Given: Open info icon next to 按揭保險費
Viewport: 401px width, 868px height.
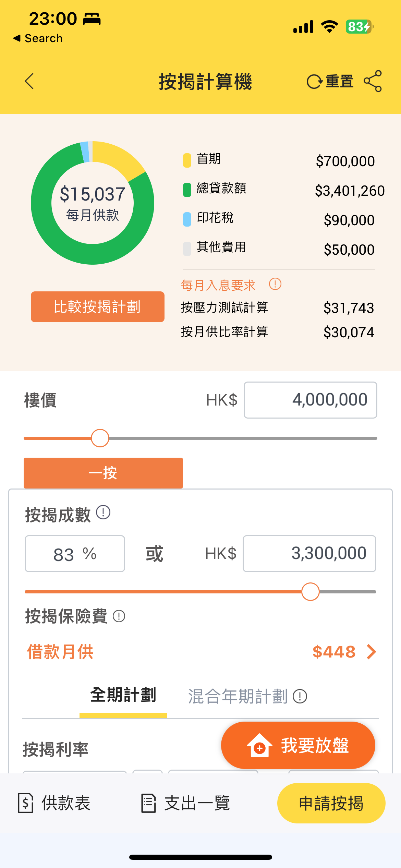Looking at the screenshot, I should click(119, 616).
